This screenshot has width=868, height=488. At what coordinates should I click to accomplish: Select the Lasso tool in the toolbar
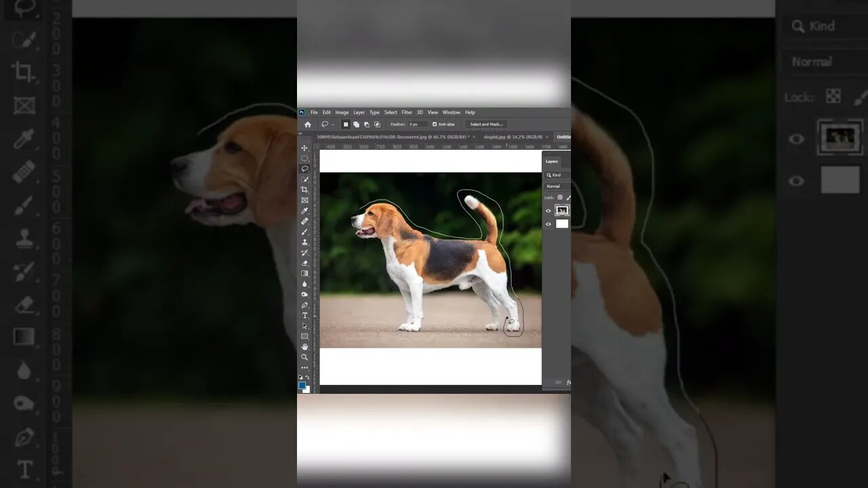[x=304, y=169]
